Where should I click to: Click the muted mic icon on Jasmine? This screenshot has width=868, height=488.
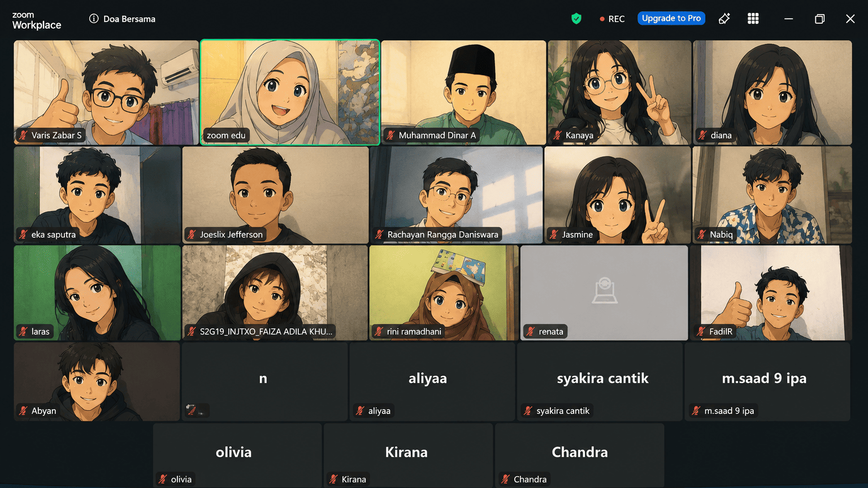pos(554,234)
